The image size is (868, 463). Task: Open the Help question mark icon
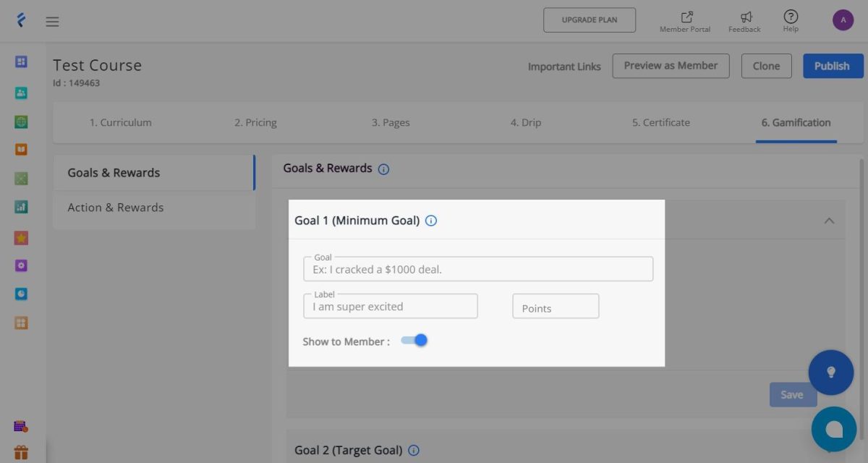pyautogui.click(x=791, y=16)
